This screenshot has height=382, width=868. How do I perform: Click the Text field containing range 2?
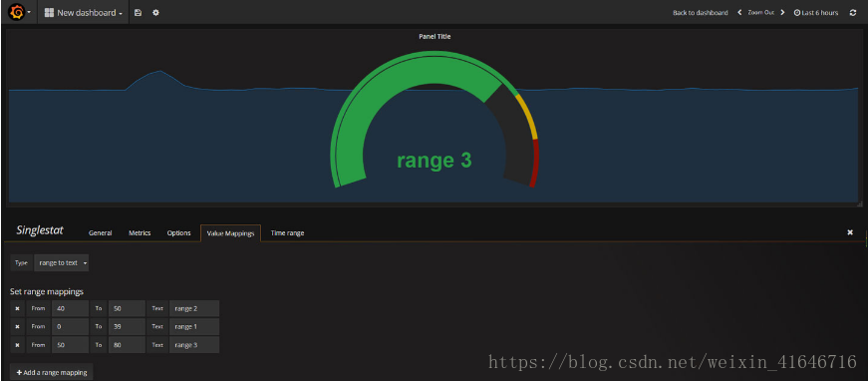point(194,308)
